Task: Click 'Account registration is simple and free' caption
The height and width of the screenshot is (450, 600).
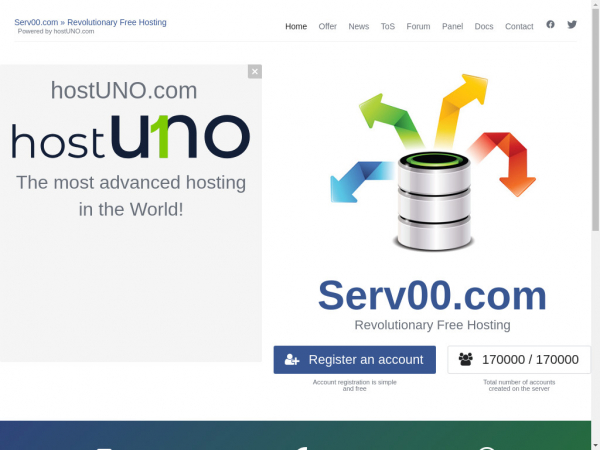Action: [355, 385]
